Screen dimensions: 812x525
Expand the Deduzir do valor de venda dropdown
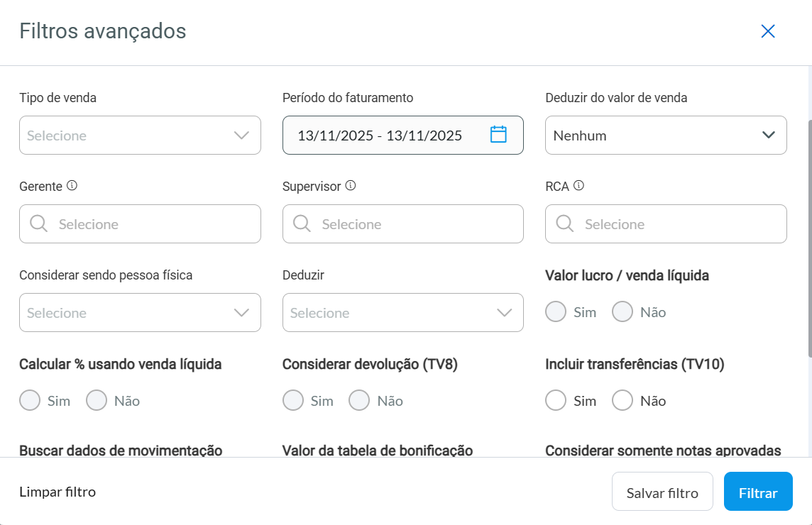[x=665, y=136]
